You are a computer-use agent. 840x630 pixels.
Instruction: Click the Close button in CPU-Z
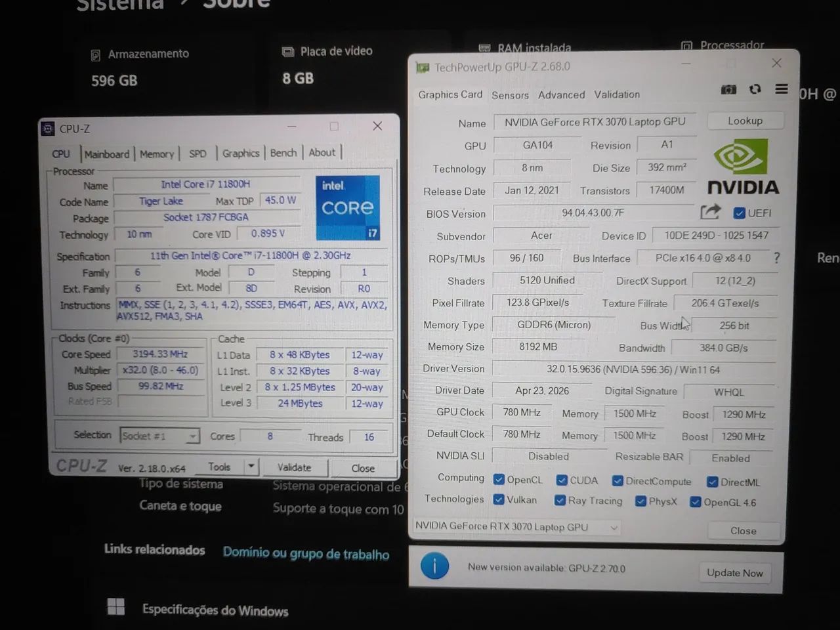pos(363,468)
